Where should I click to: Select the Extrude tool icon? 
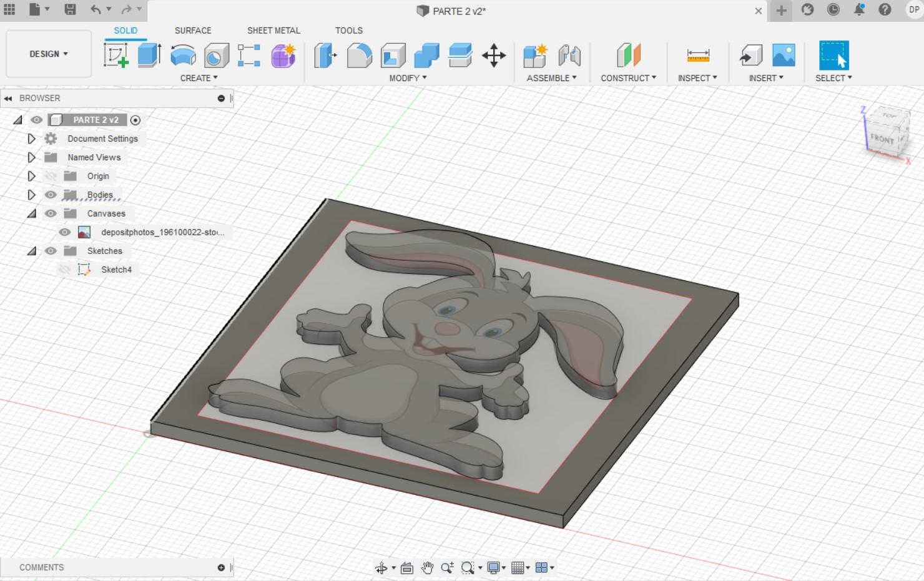(149, 55)
